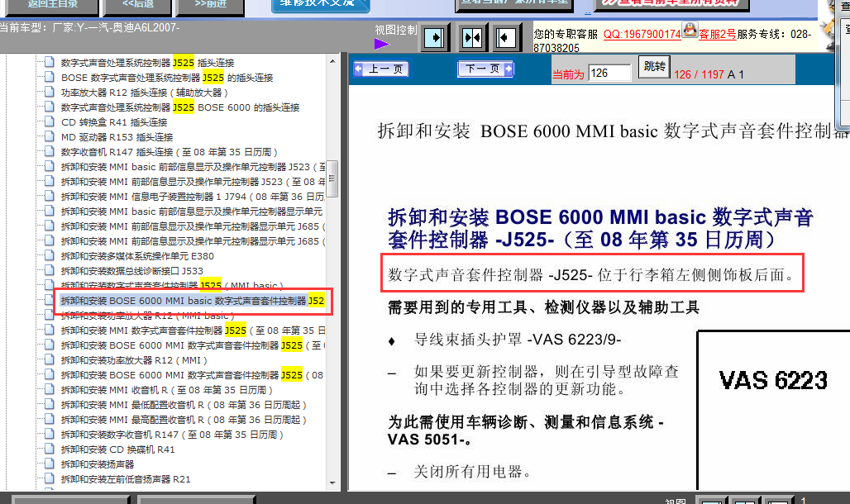This screenshot has height=504, width=850.
Task: Open 功率放大器 R12 插头连接 ( 辅助放大器 )
Action: pos(144,93)
